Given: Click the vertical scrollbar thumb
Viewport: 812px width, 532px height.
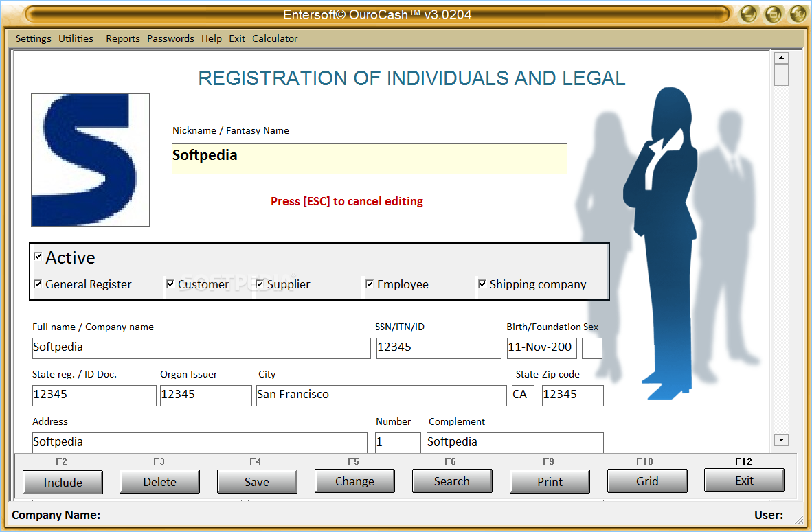Looking at the screenshot, I should point(781,75).
